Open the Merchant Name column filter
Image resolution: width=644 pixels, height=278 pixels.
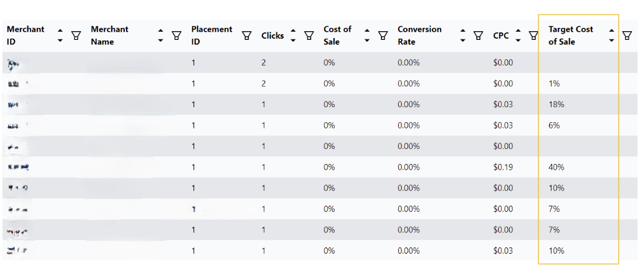[x=176, y=36]
